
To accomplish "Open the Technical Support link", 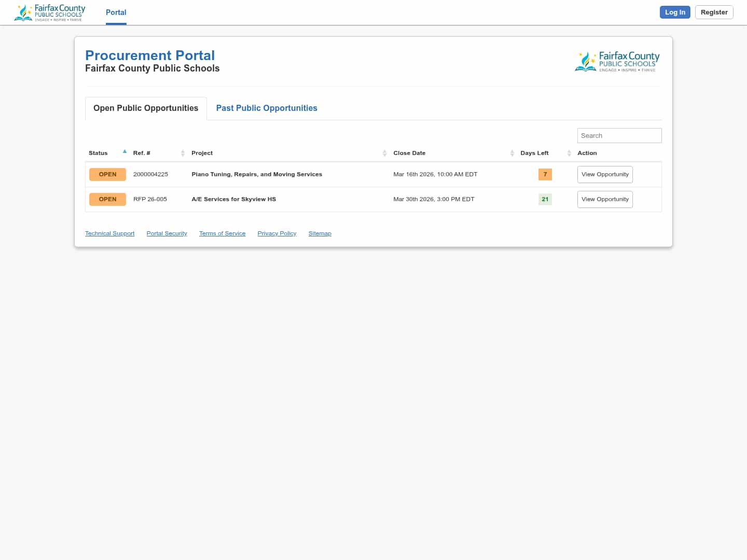I will point(109,234).
